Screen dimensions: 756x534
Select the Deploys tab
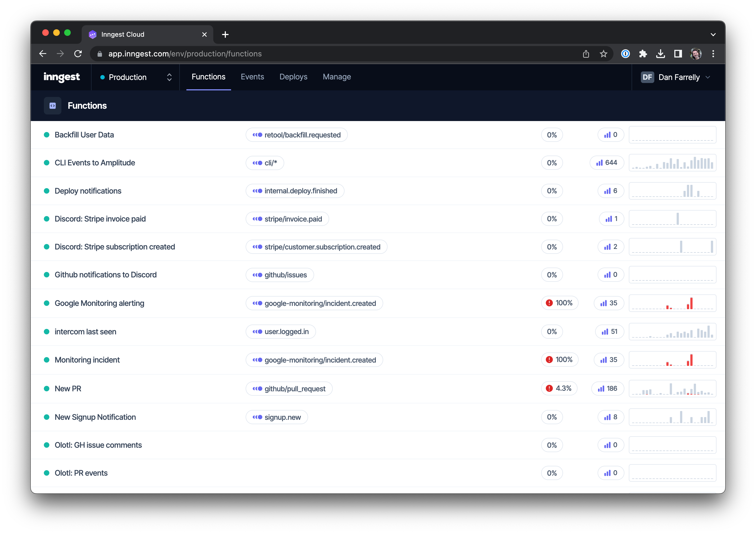click(292, 76)
